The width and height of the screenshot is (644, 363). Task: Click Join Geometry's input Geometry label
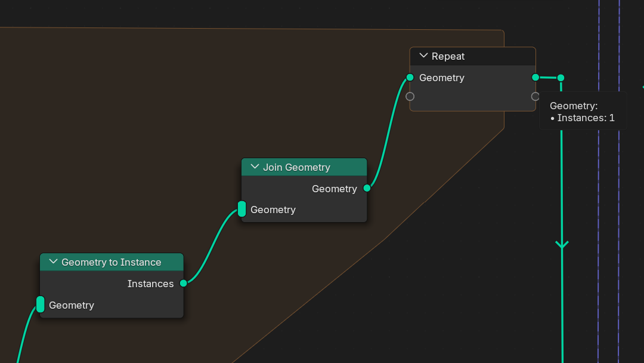[273, 210]
